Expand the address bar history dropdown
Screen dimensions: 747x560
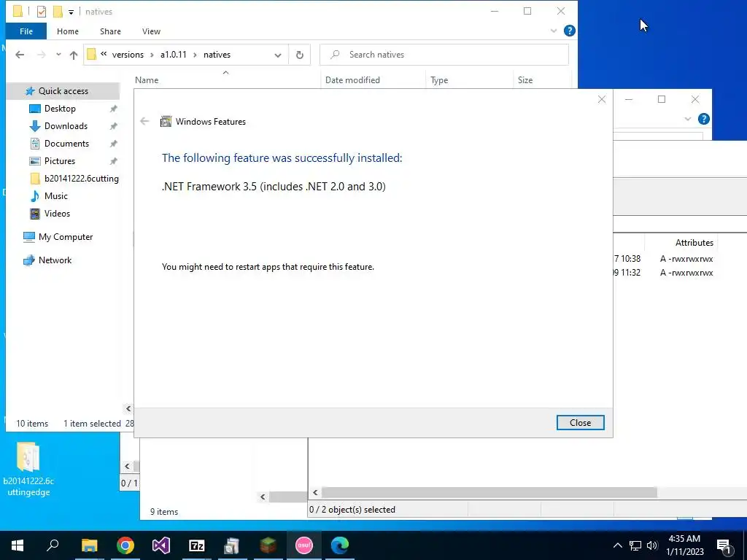pyautogui.click(x=278, y=55)
